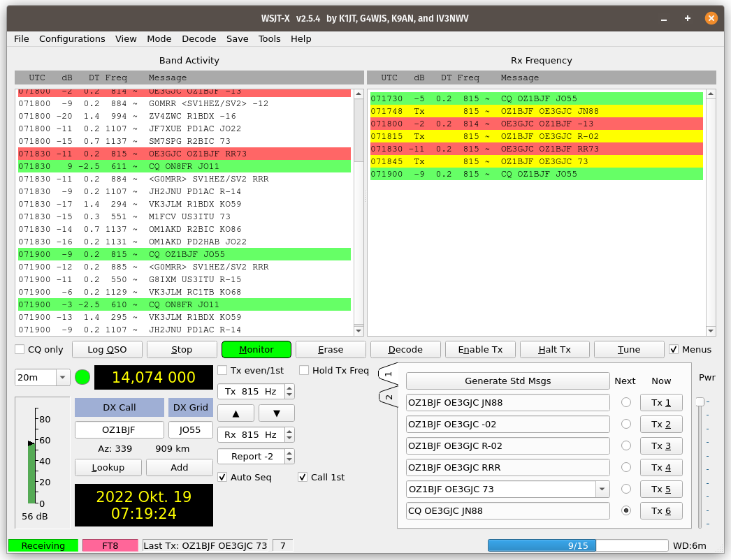Click the down arrow frequency shift button

tap(276, 413)
